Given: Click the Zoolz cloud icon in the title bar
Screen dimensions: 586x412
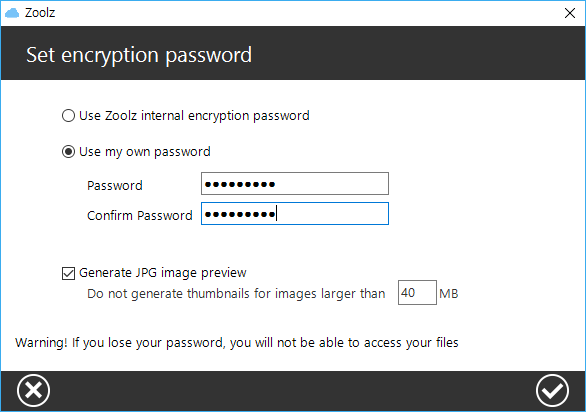Looking at the screenshot, I should point(12,13).
